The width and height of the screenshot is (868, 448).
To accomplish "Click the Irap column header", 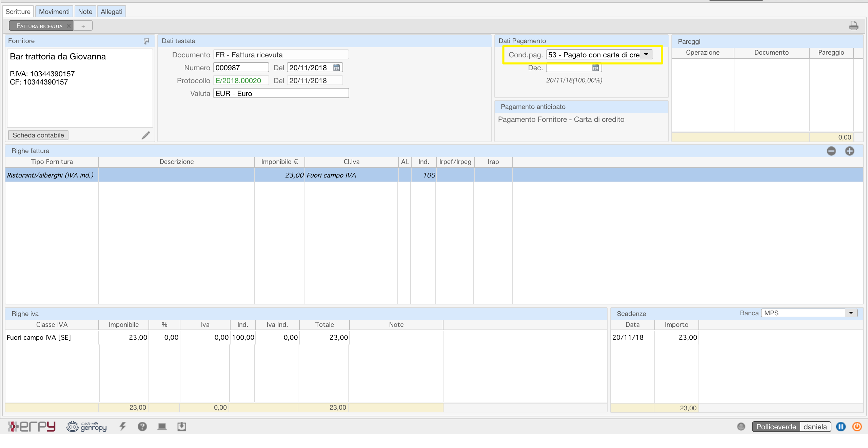I will pos(493,162).
